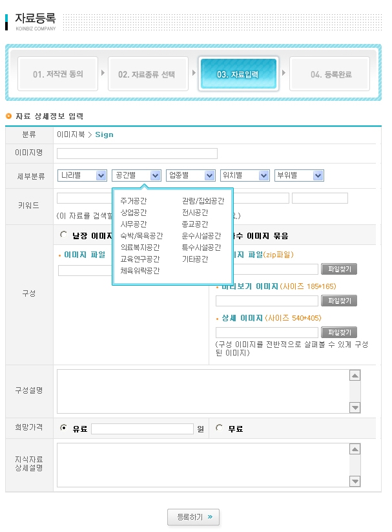The height and width of the screenshot is (532, 392).
Task: Open the 공간별 dropdown
Action: pyautogui.click(x=136, y=175)
